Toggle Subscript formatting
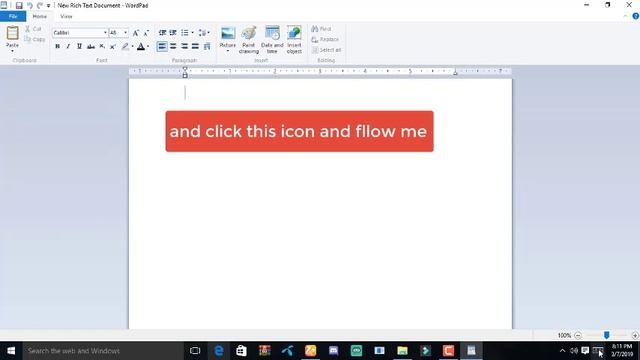Screen dimensions: 640x360 point(102,47)
